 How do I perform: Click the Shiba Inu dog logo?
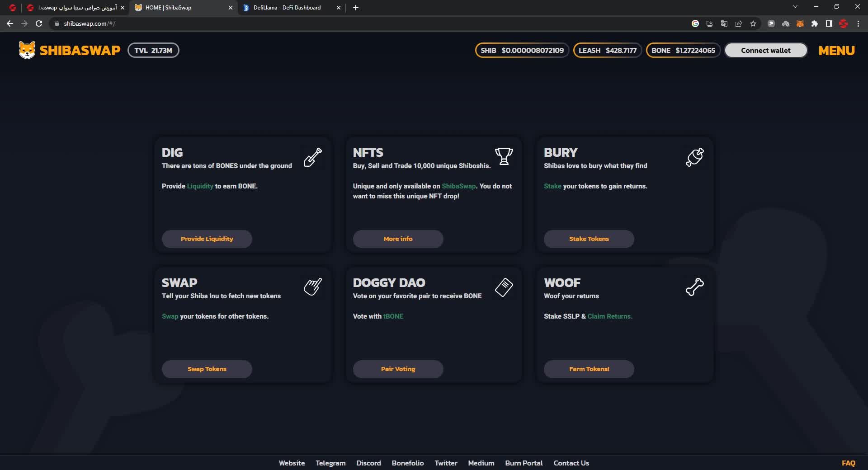pos(27,50)
